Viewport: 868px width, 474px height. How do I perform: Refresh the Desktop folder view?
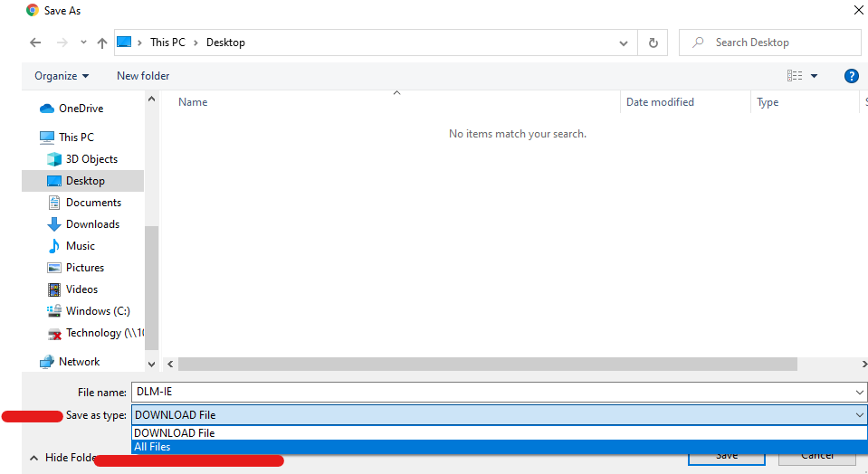point(653,43)
